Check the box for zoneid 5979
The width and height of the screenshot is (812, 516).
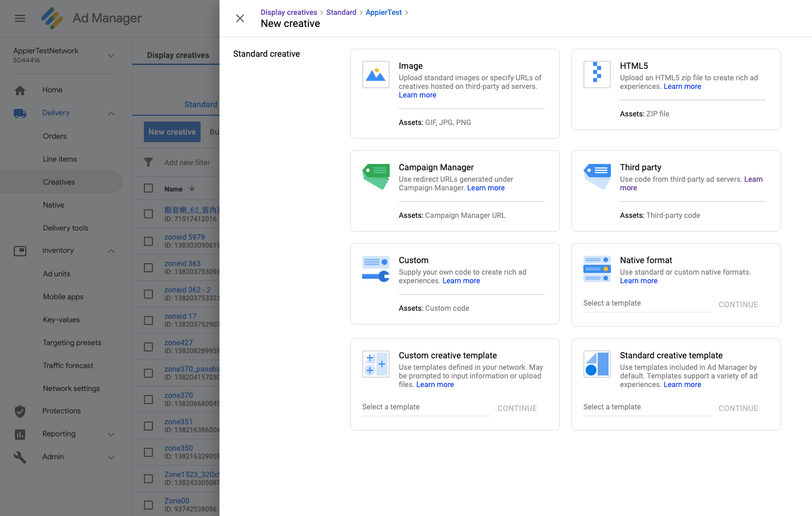148,241
